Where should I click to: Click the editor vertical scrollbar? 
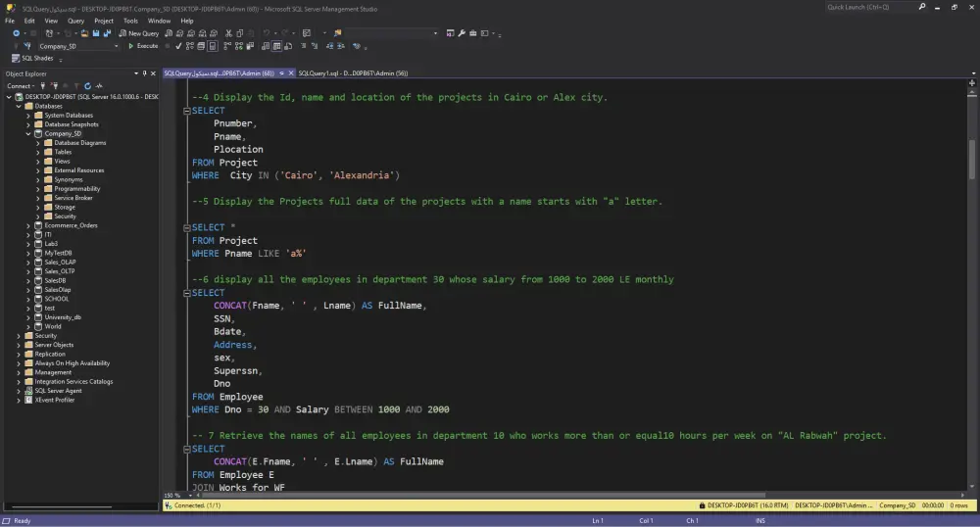pyautogui.click(x=972, y=160)
